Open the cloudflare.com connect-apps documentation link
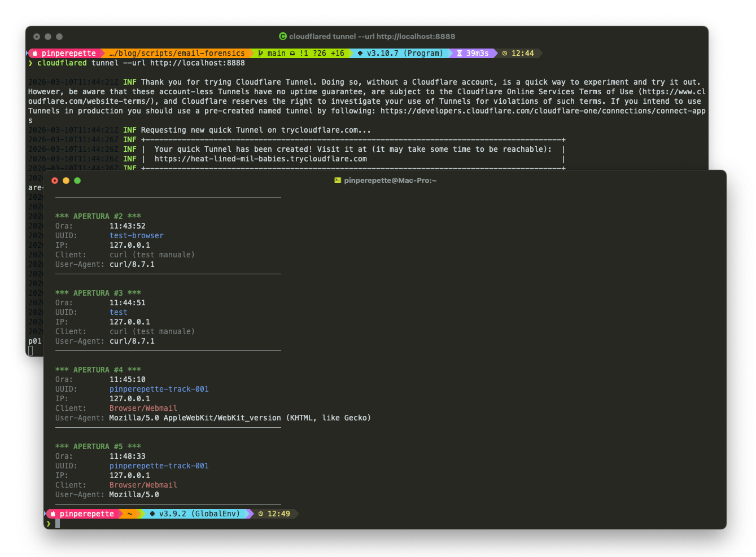Screen dimensions: 756x557 point(542,111)
